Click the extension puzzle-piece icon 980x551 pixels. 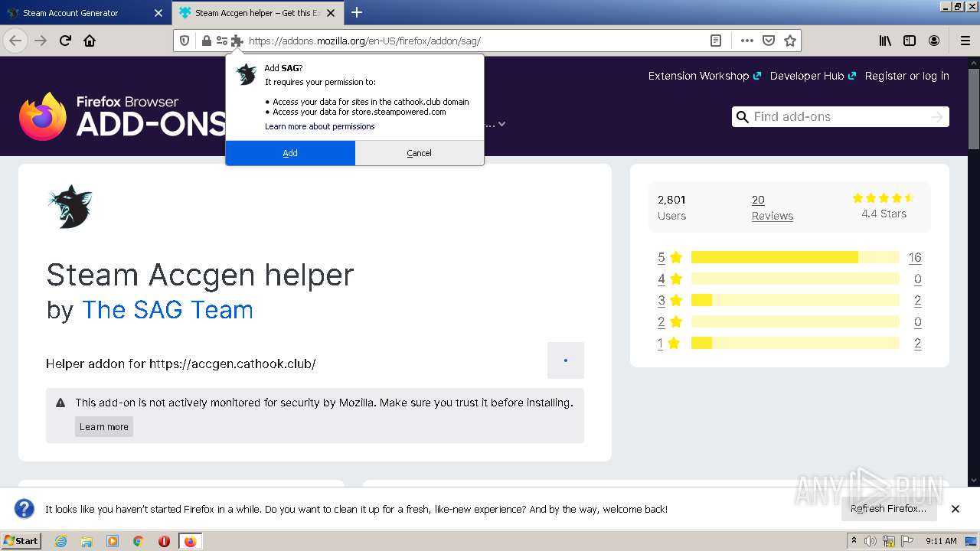tap(237, 41)
